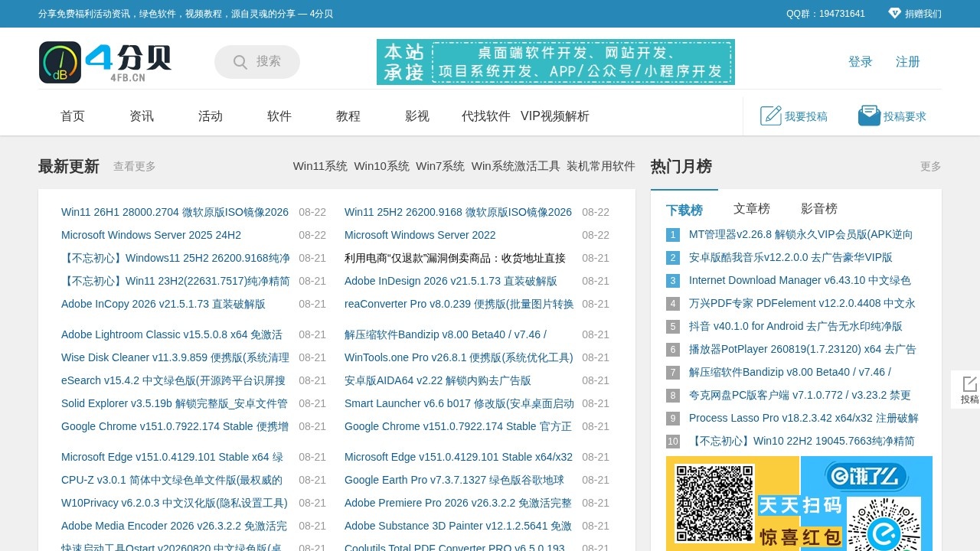Open the 影视 navigation menu
980x551 pixels.
pos(417,116)
